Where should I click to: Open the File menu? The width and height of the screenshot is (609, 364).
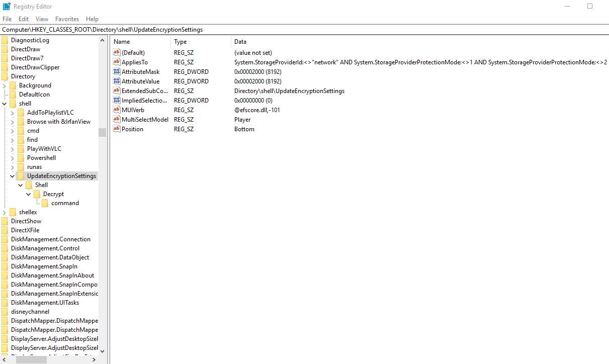(x=7, y=19)
